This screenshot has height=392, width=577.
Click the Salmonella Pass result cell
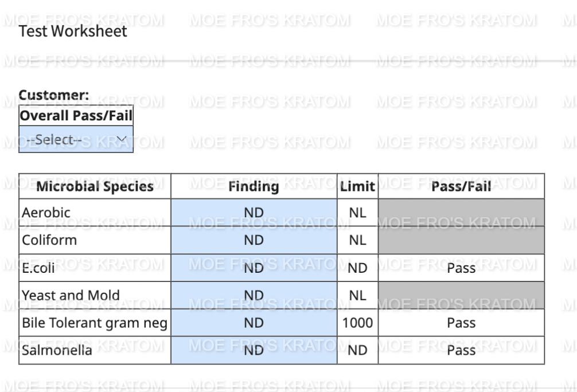pos(461,350)
